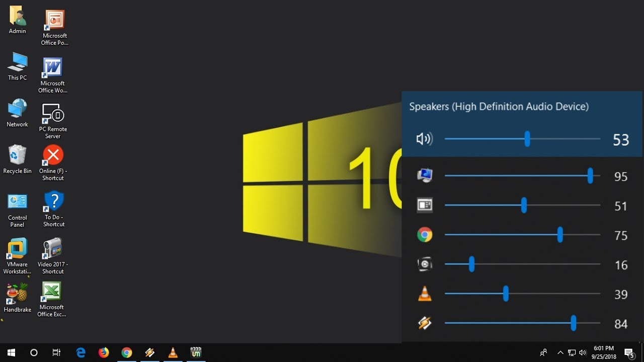
Task: Show hidden system tray icons
Action: [560, 352]
